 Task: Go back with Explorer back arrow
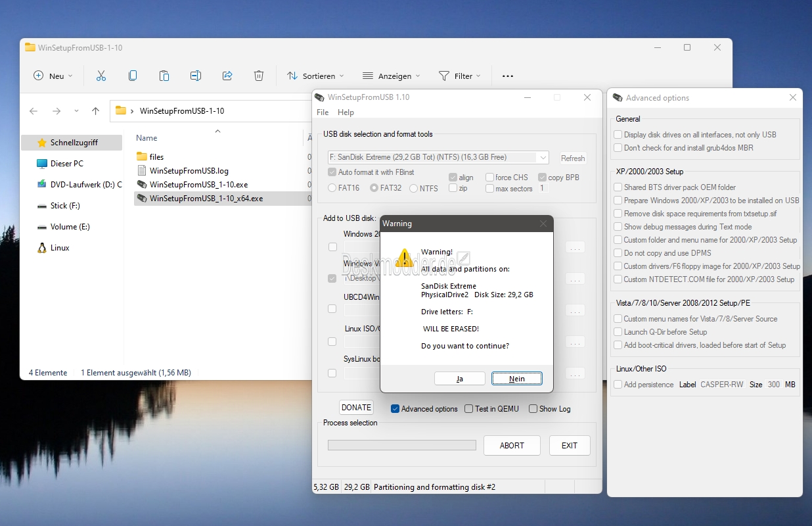[34, 111]
